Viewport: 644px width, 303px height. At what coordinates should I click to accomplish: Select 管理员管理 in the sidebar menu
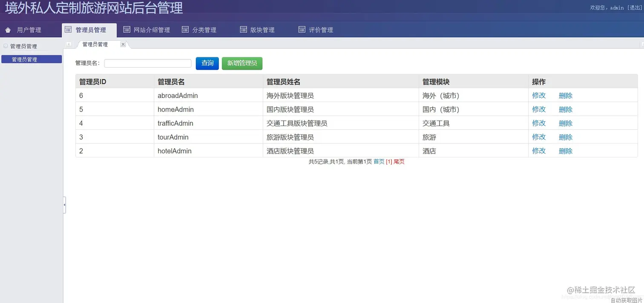tap(32, 59)
